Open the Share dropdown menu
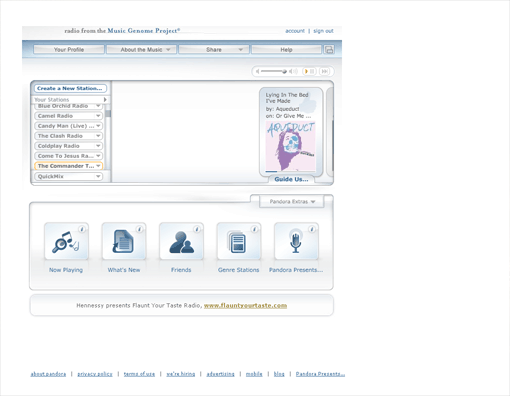The image size is (510, 396). click(214, 50)
